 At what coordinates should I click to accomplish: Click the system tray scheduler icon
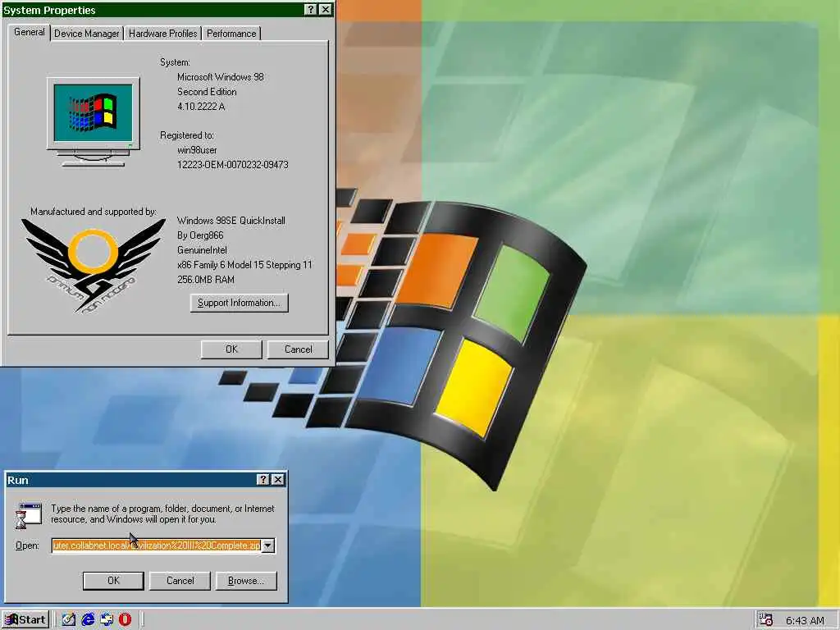[x=766, y=620]
